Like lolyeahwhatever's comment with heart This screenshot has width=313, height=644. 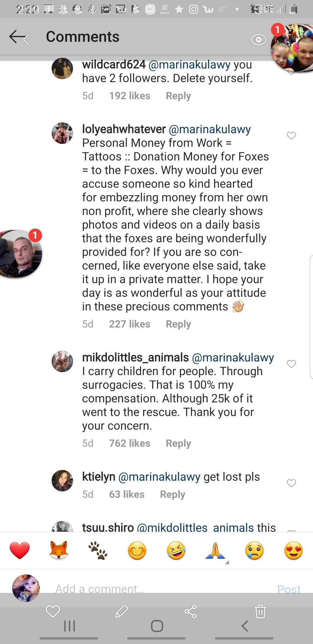(x=291, y=135)
